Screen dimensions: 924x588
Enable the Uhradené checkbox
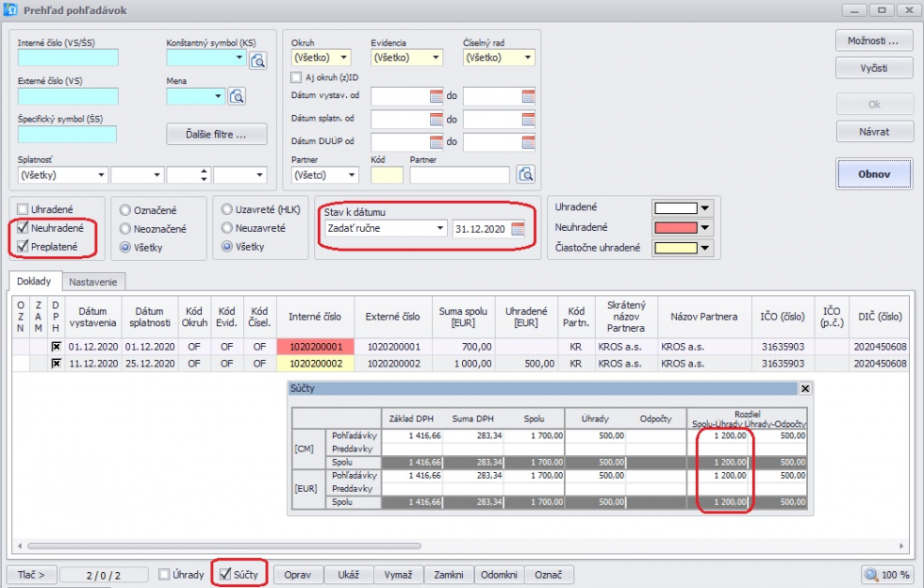coord(23,209)
